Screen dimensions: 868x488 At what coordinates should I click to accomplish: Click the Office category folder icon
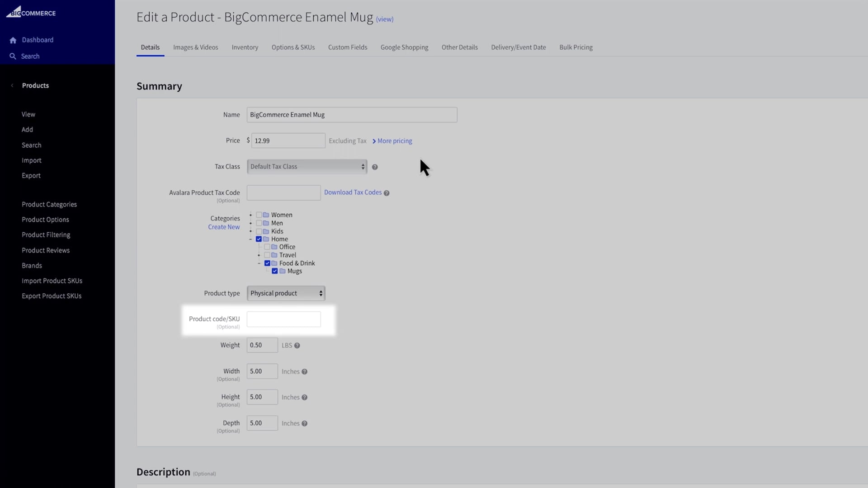[x=274, y=247]
